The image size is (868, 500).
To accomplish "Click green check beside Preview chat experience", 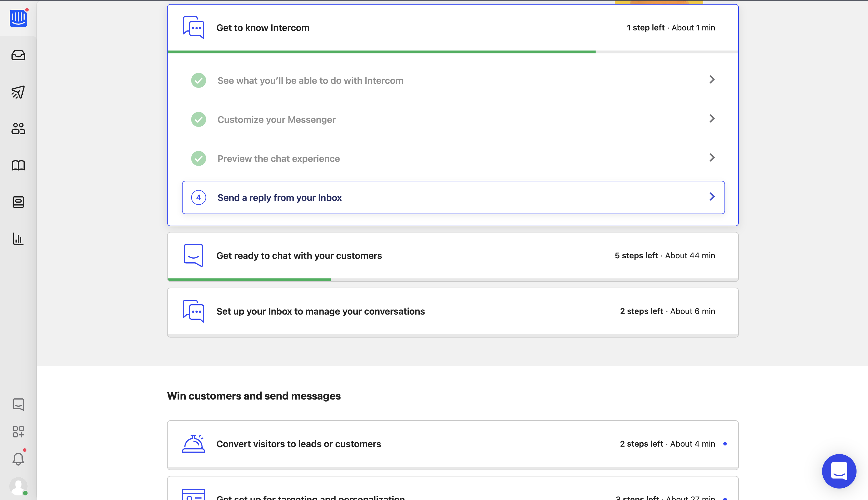I will [x=198, y=159].
